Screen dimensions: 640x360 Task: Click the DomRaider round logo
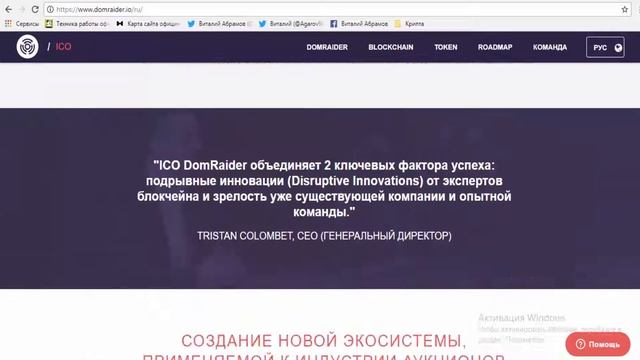point(27,47)
